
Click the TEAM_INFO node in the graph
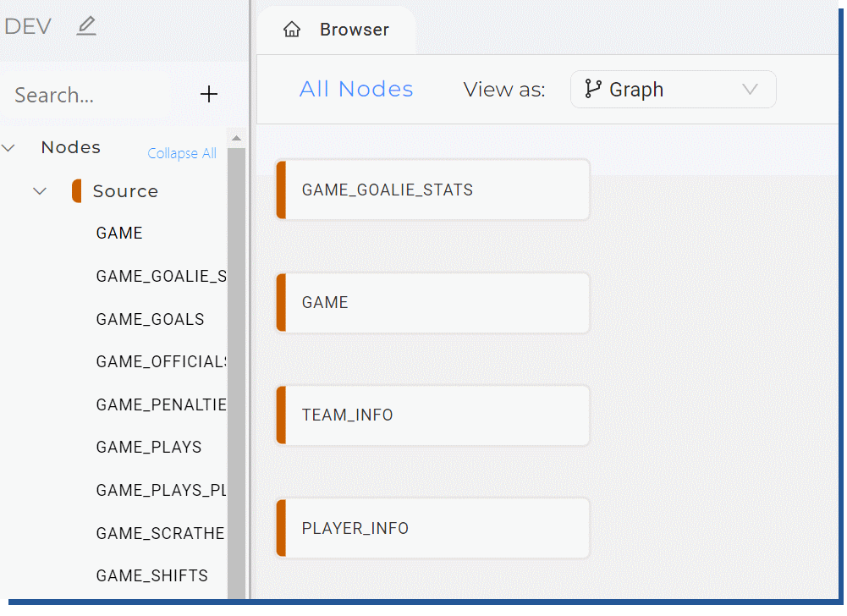432,415
